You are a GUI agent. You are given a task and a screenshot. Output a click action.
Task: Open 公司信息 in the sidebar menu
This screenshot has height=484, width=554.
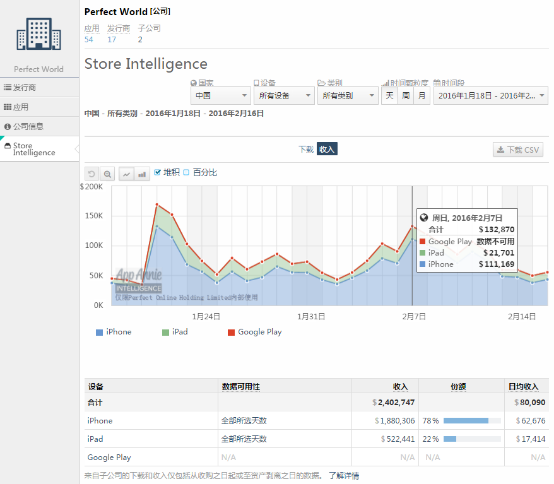40,126
